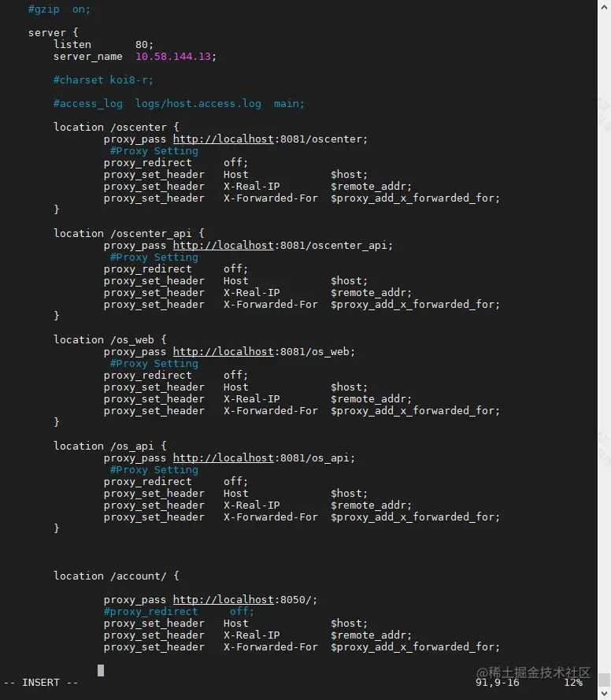Click the block text cursor at the bottom

coord(101,670)
